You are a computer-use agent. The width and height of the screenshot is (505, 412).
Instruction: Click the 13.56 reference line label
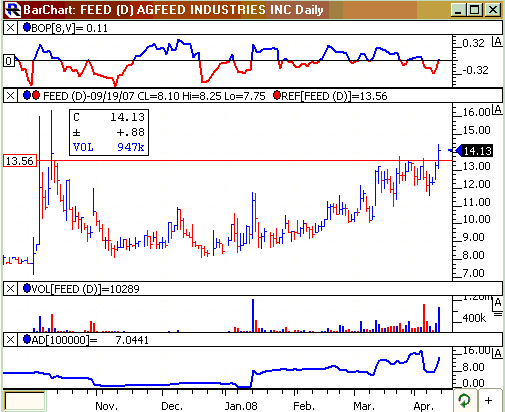pyautogui.click(x=20, y=161)
